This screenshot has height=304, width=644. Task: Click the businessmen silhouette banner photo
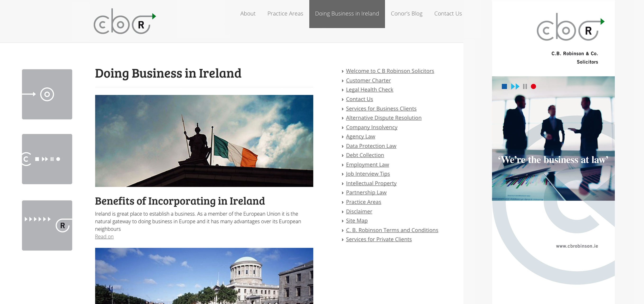[553, 138]
